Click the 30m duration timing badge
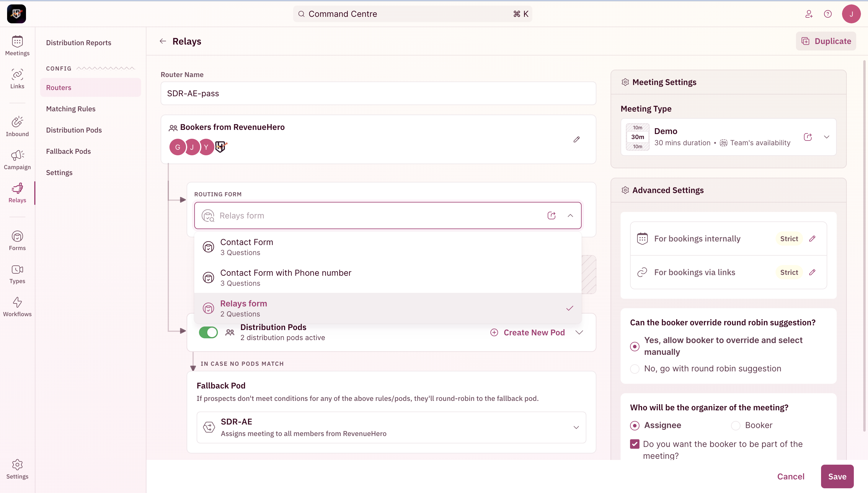 coord(637,137)
